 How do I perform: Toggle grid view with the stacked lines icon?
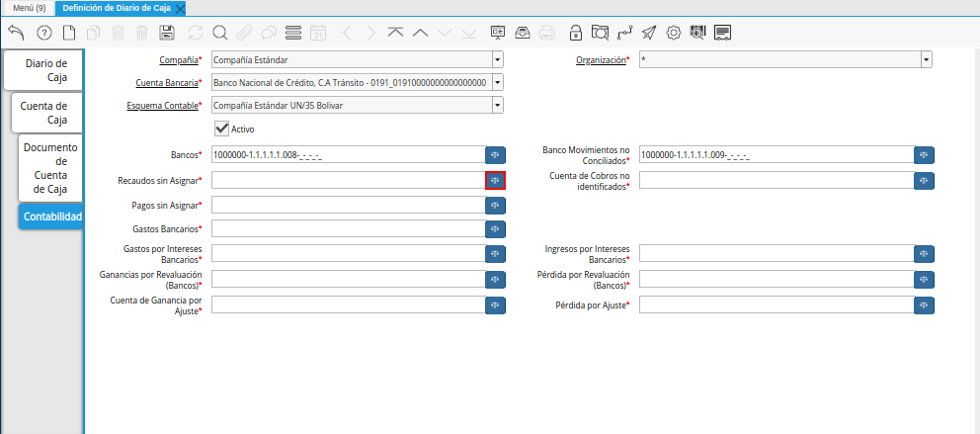[293, 33]
